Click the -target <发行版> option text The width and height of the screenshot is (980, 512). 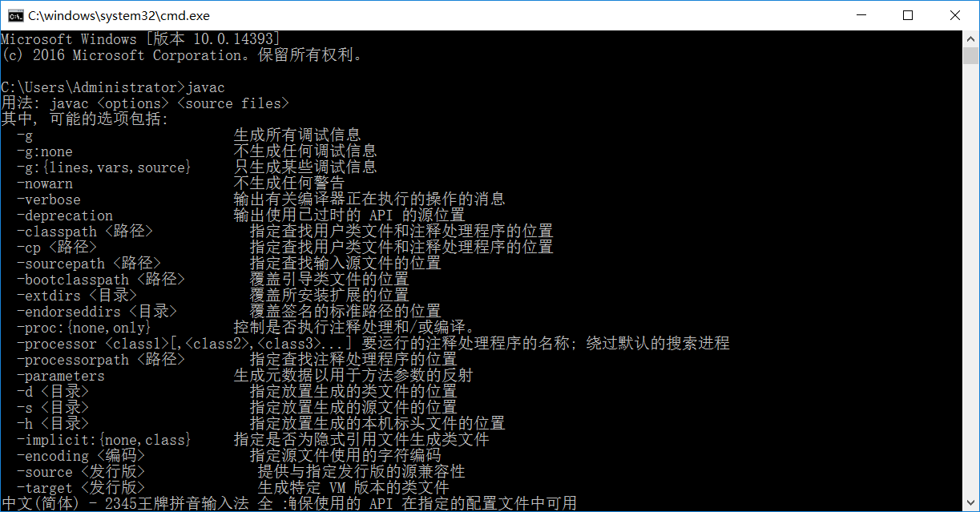[x=81, y=488]
